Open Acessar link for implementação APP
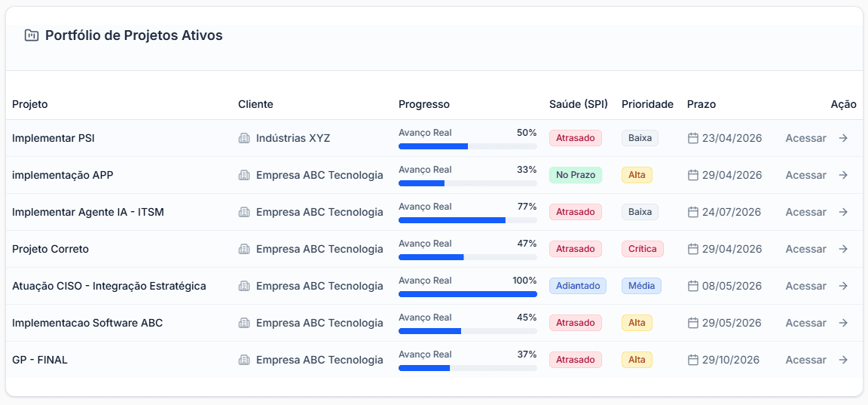 [805, 175]
